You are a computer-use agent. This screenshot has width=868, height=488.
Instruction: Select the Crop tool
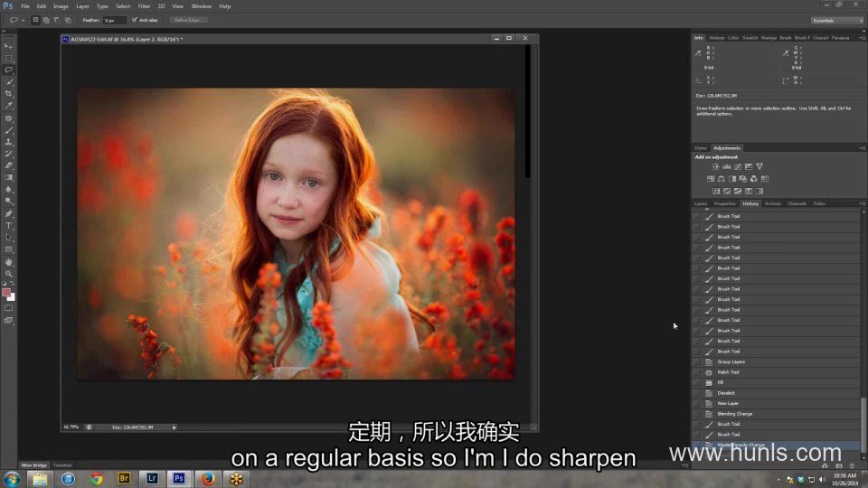point(8,93)
